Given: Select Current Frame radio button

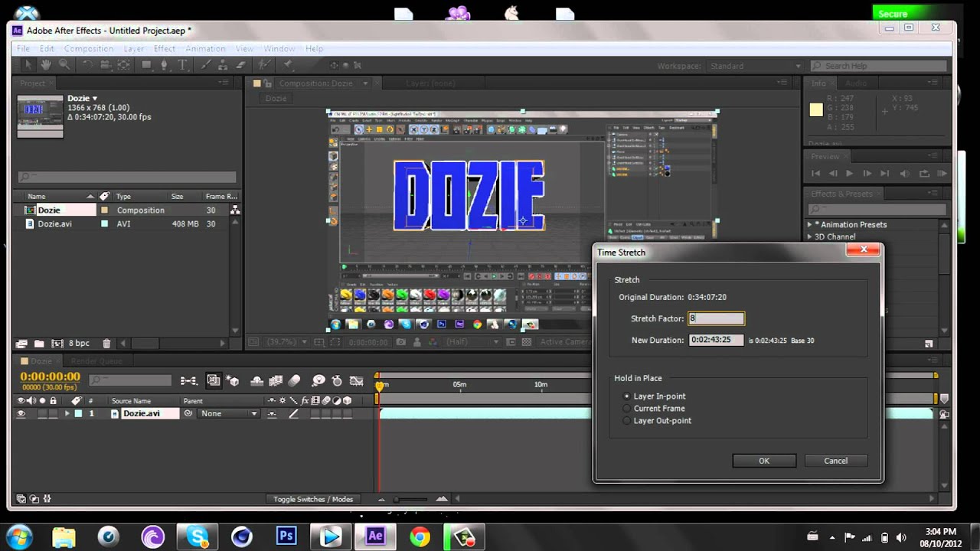Looking at the screenshot, I should (628, 409).
